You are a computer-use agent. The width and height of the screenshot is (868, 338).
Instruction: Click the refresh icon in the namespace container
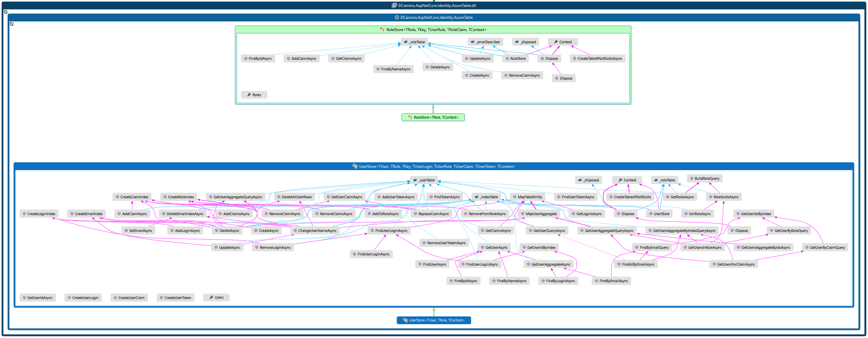[11, 24]
